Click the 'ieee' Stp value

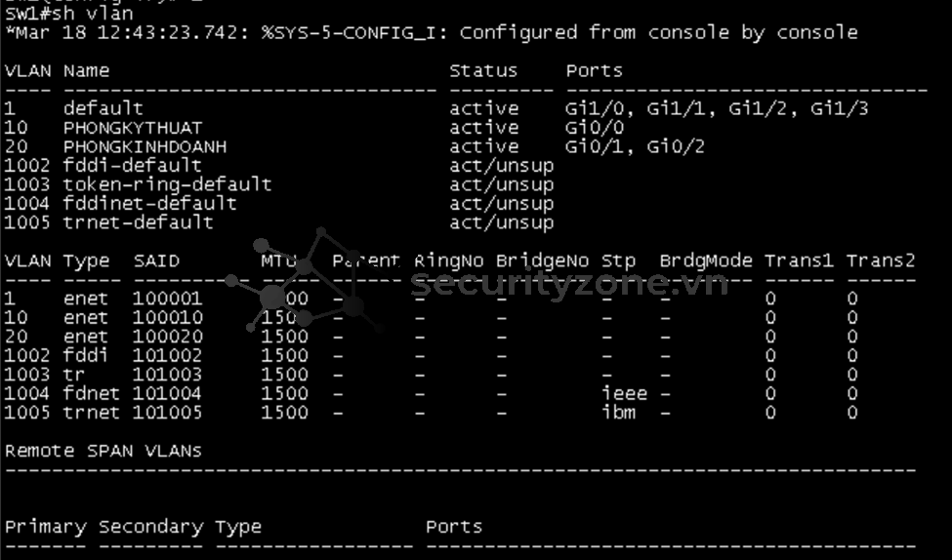click(625, 394)
